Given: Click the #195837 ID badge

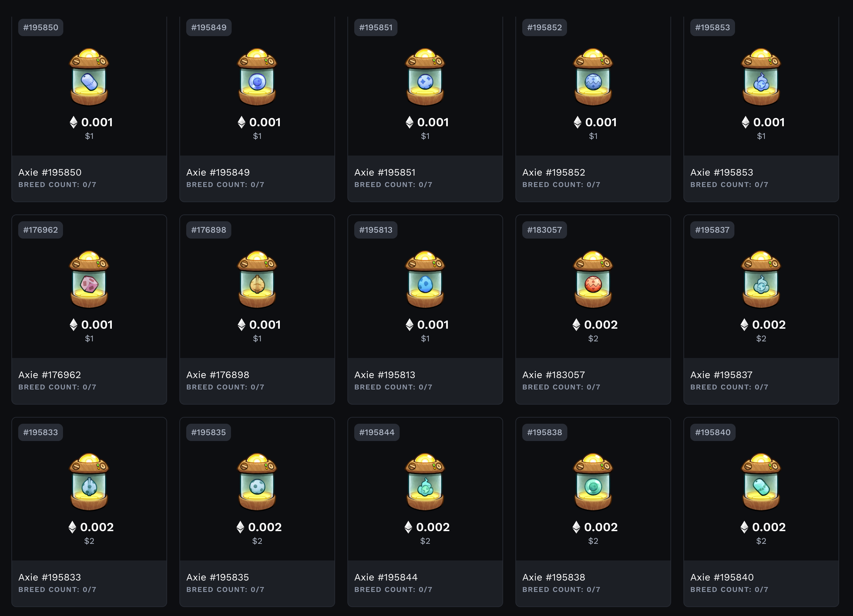Looking at the screenshot, I should click(x=712, y=230).
